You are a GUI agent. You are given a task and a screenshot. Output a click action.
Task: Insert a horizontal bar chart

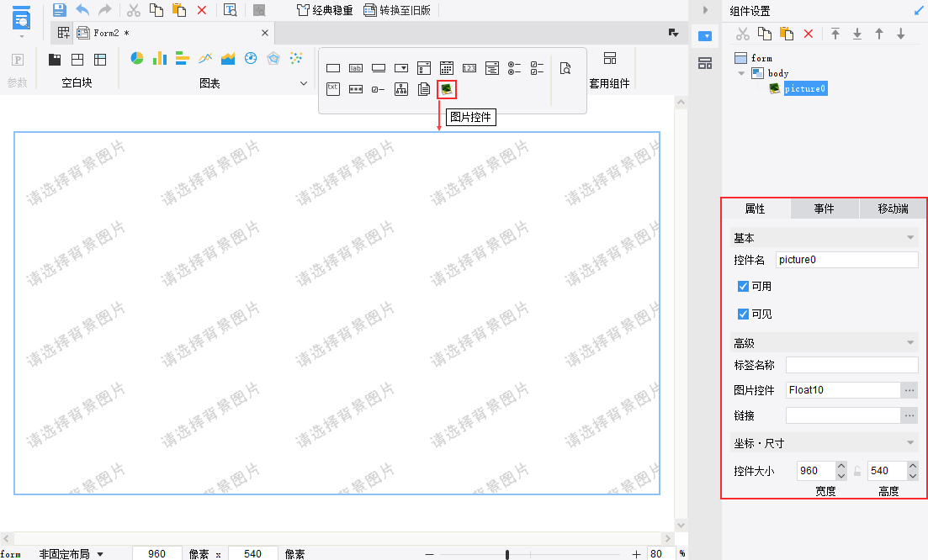point(183,58)
